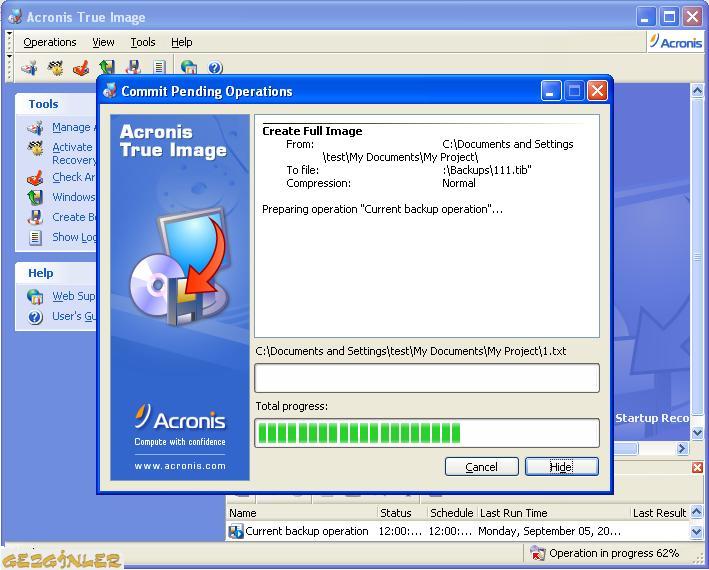
Task: Click the Name column header in task list
Action: pos(300,513)
